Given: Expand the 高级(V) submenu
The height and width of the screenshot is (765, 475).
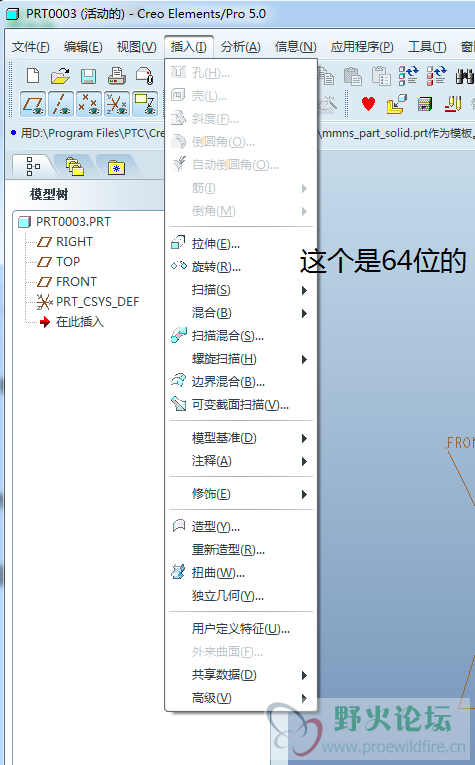Looking at the screenshot, I should click(x=241, y=698).
